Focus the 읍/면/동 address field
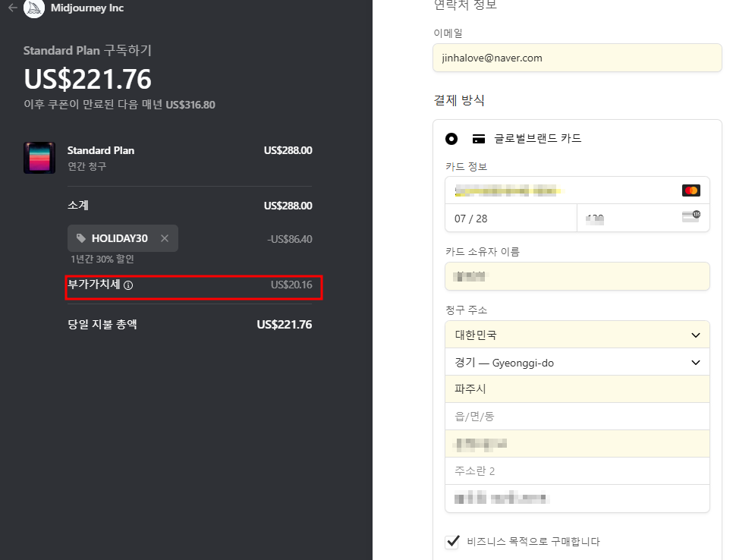733x560 pixels. (577, 417)
